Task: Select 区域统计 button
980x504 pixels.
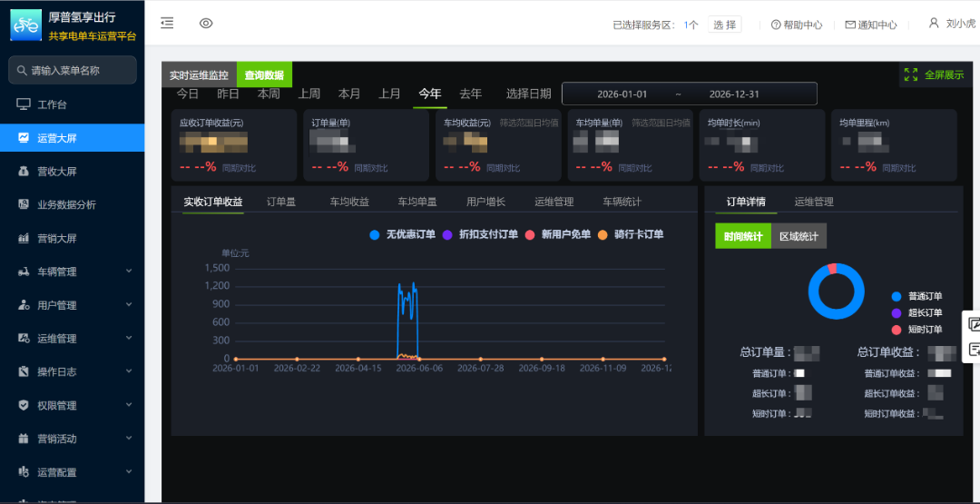Action: (x=799, y=236)
